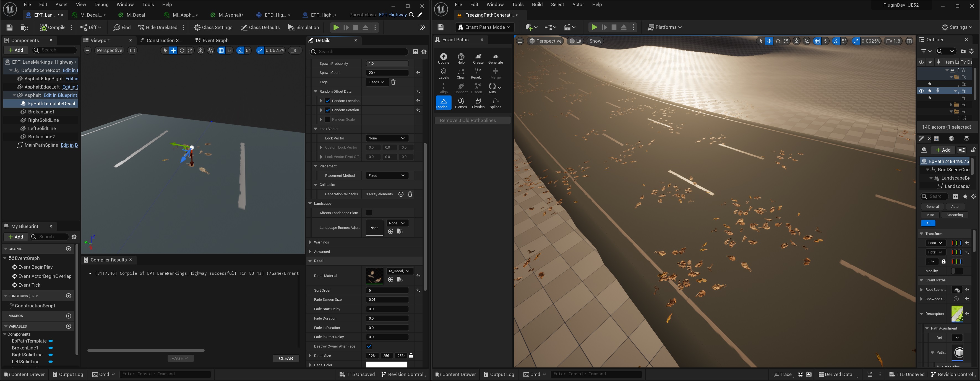Click the CLEAR button in Compiler Results
Viewport: 980px width, 381px height.
click(286, 358)
